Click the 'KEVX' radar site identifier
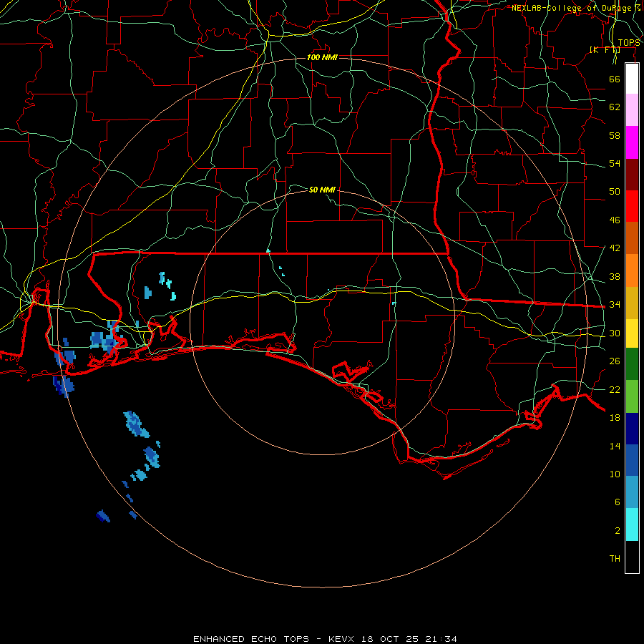 [341, 639]
